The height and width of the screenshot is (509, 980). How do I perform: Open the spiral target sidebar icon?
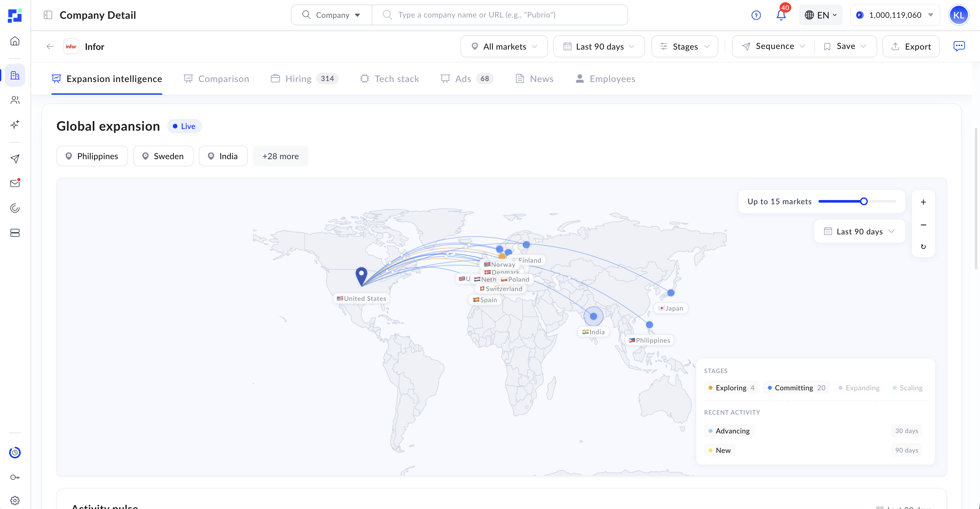(x=15, y=208)
